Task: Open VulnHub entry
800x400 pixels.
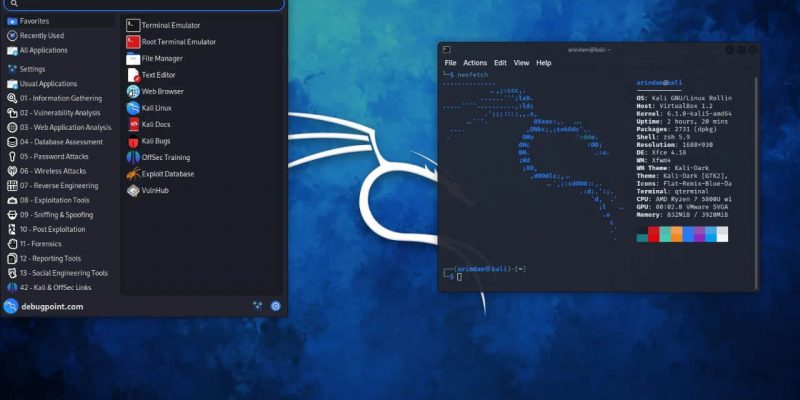Action: (147, 190)
